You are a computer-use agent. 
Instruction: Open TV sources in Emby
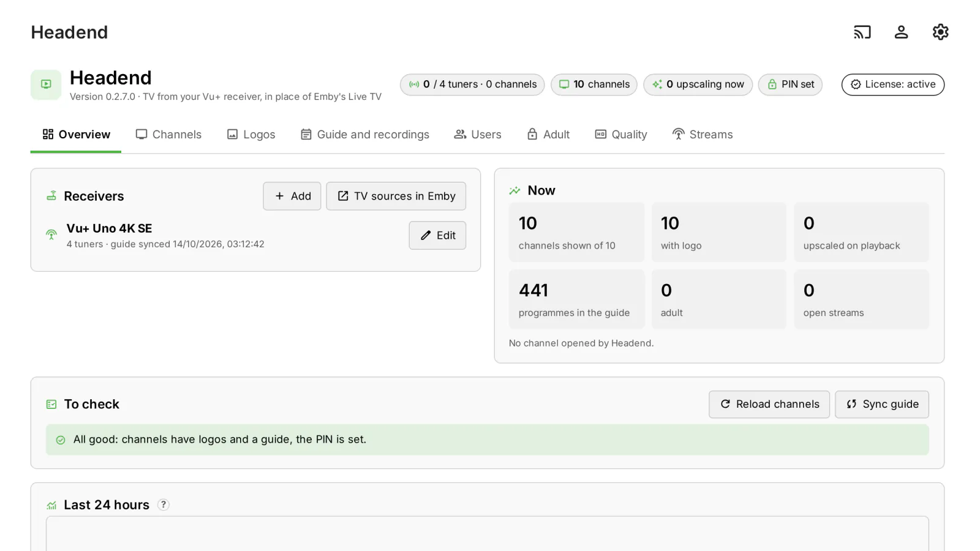point(396,196)
